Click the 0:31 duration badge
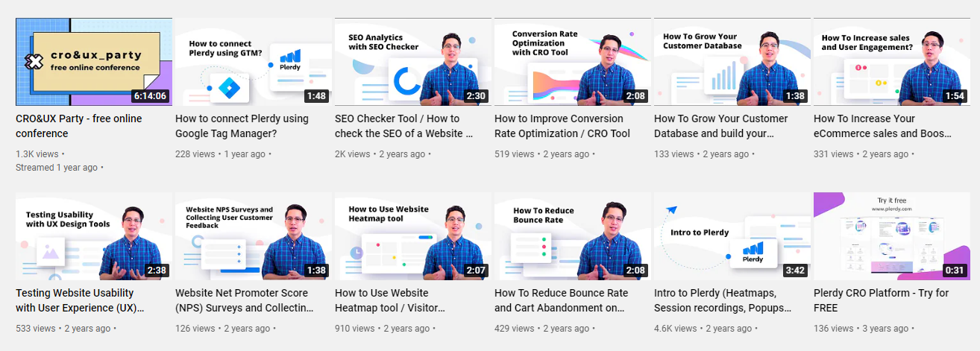Screen dimensions: 980x351 [x=955, y=271]
